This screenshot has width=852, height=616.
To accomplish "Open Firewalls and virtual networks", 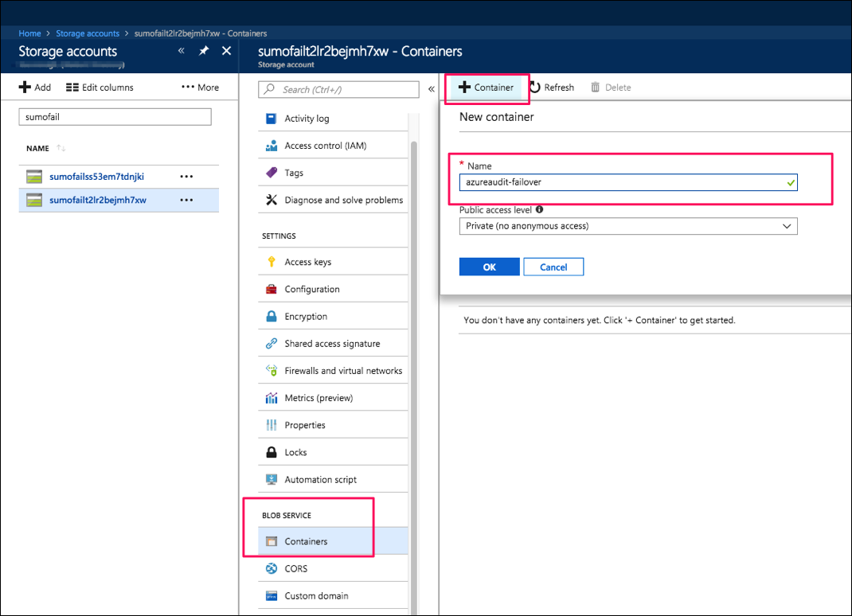I will (x=339, y=370).
